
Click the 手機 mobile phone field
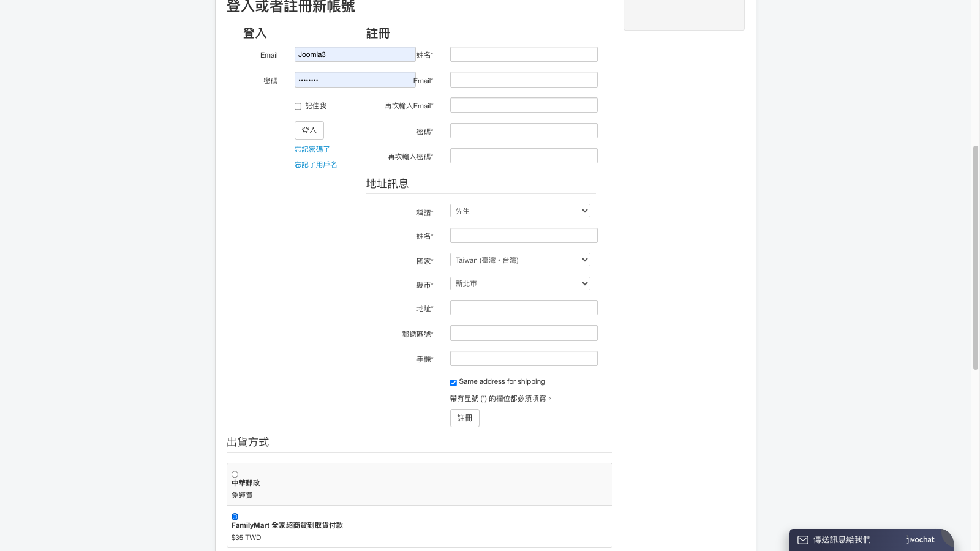pos(524,359)
